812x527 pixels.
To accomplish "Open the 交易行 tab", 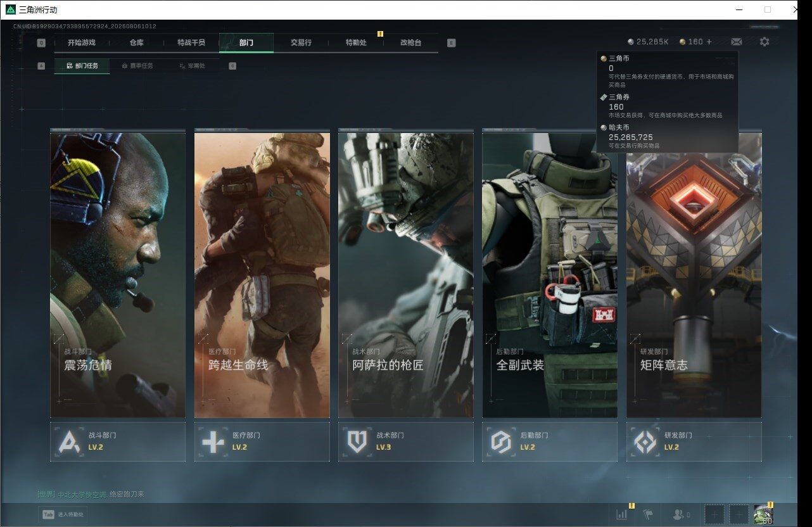I will (301, 42).
